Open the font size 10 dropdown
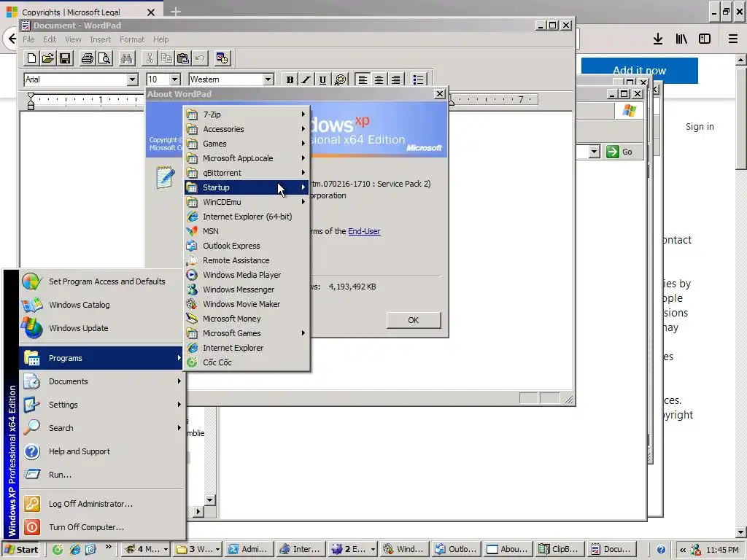The height and width of the screenshot is (560, 747). (175, 79)
